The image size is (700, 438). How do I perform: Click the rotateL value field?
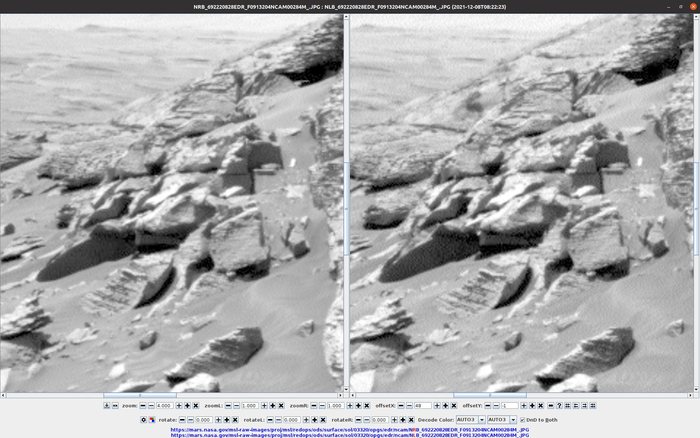[292, 420]
